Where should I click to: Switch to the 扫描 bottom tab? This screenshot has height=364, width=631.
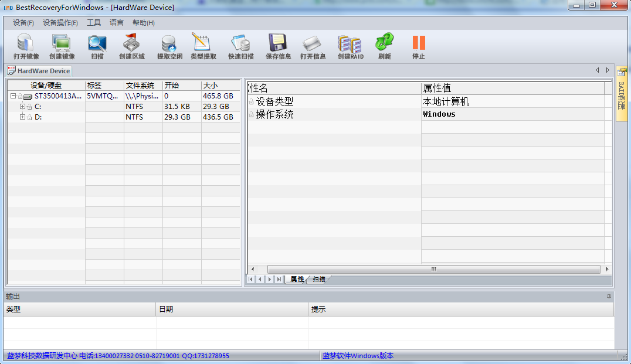(x=318, y=279)
